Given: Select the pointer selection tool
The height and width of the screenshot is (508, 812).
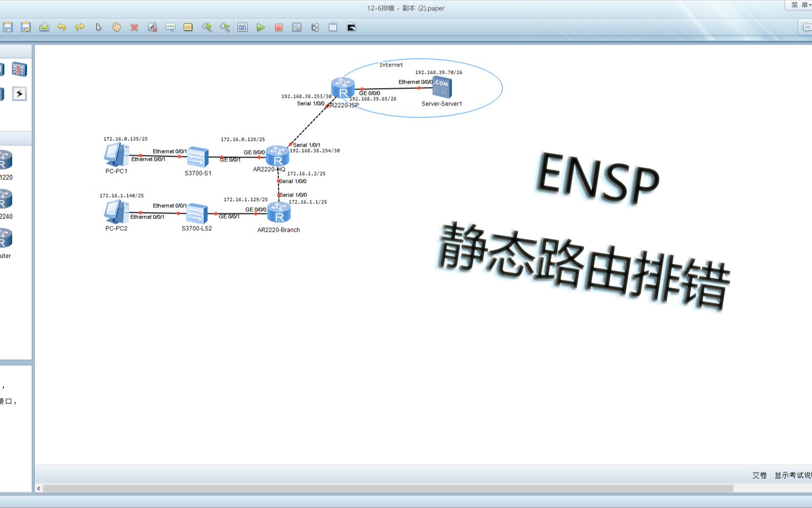Looking at the screenshot, I should [x=98, y=27].
